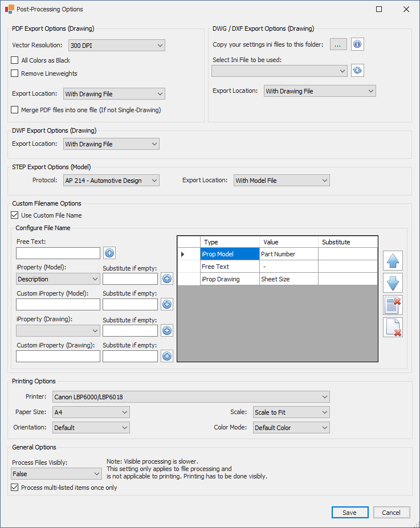Open the Printer selection dropdown
The image size is (420, 528).
tap(191, 397)
